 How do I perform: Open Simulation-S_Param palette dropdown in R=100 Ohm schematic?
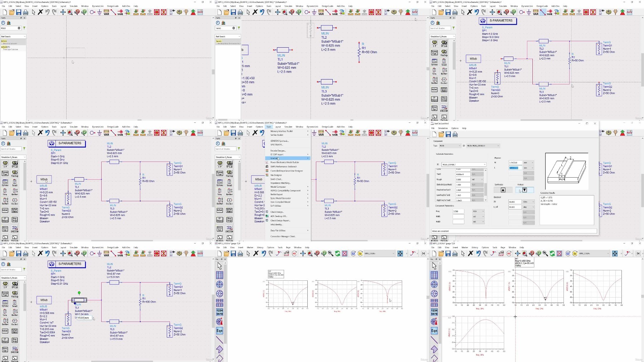pos(13,278)
